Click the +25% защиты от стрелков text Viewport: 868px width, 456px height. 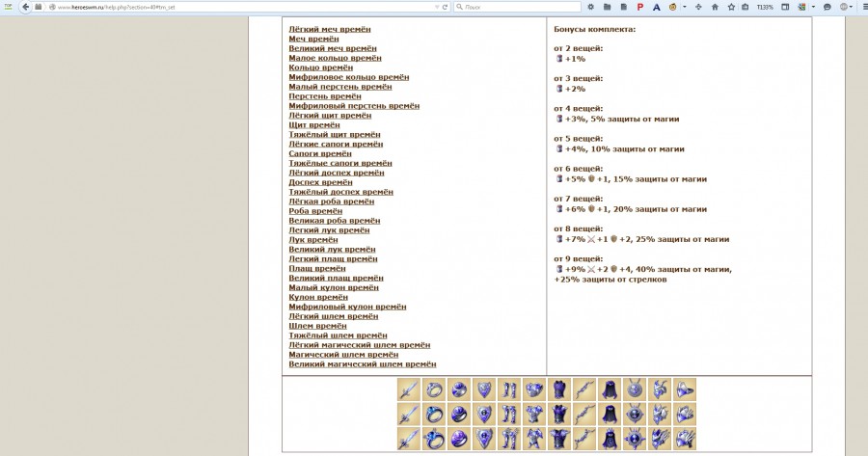pos(610,280)
